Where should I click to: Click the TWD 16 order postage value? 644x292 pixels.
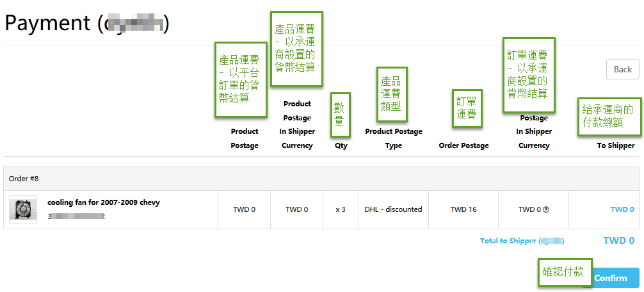point(463,209)
